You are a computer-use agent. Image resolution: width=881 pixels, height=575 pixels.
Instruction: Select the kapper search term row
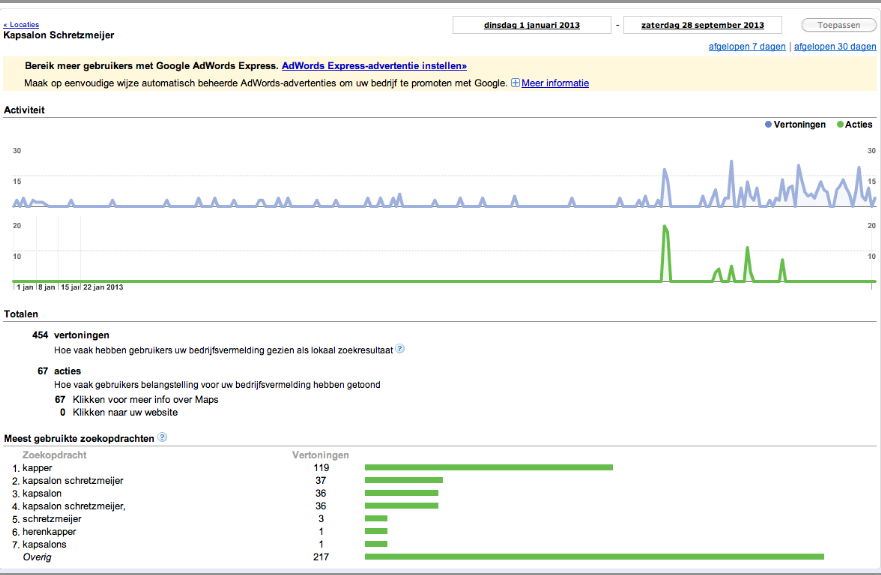coord(37,468)
